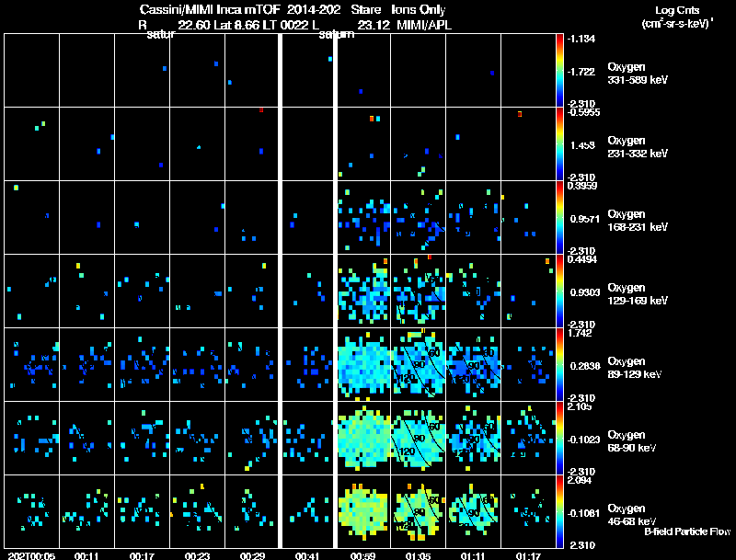Click the color bar beside Oxygen 129-169 keV
This screenshot has height=560, width=736.
pyautogui.click(x=559, y=291)
